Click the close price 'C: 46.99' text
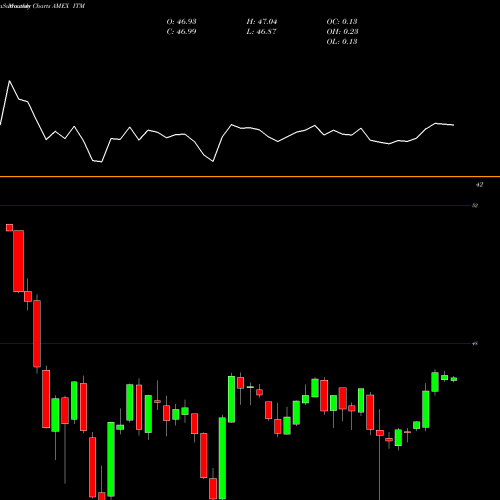The height and width of the screenshot is (500, 500). [181, 32]
